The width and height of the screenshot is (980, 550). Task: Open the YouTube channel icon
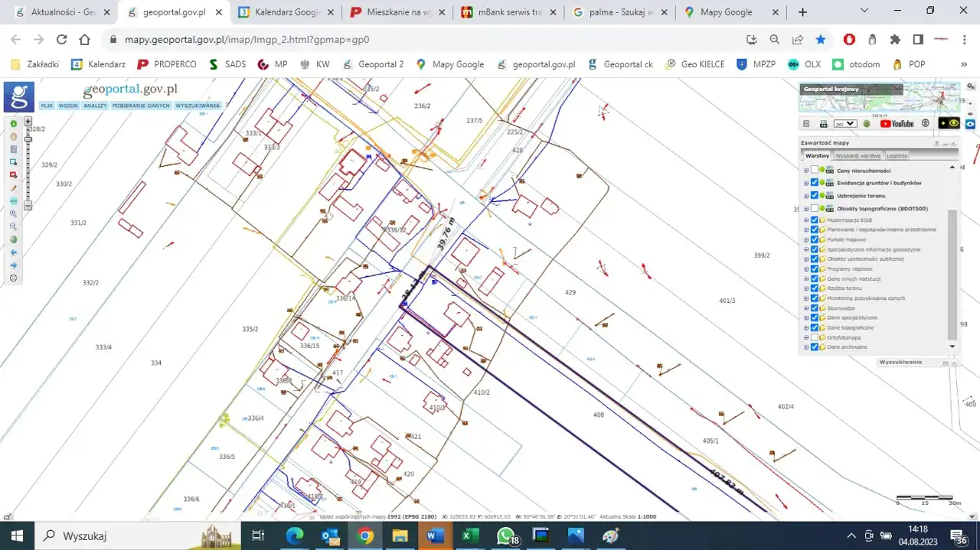pos(897,123)
